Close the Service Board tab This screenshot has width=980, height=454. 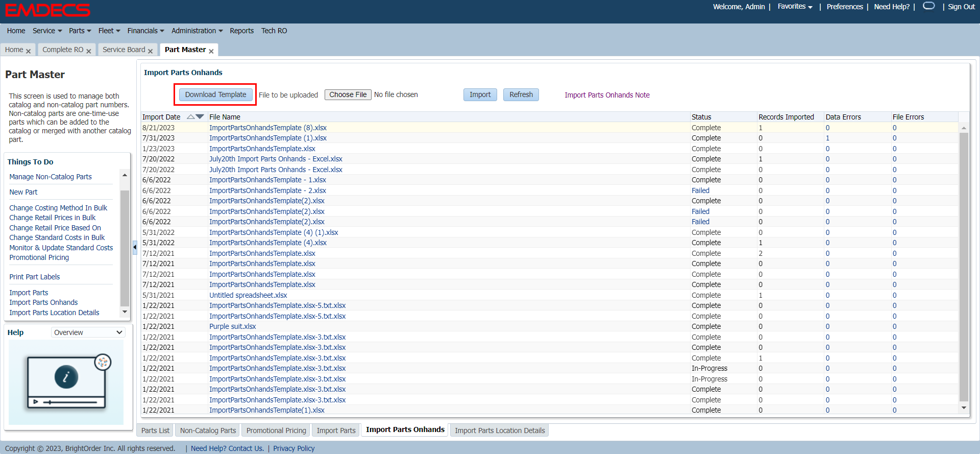click(150, 51)
